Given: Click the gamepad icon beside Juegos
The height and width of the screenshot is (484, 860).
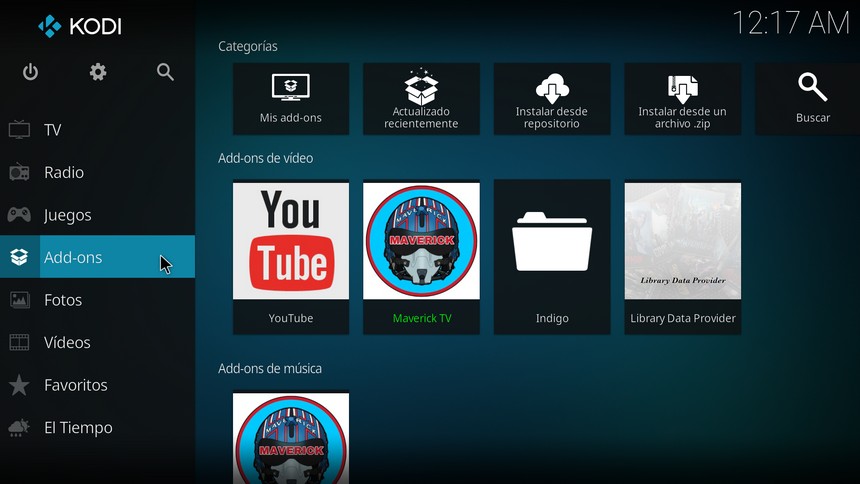Looking at the screenshot, I should coord(19,215).
